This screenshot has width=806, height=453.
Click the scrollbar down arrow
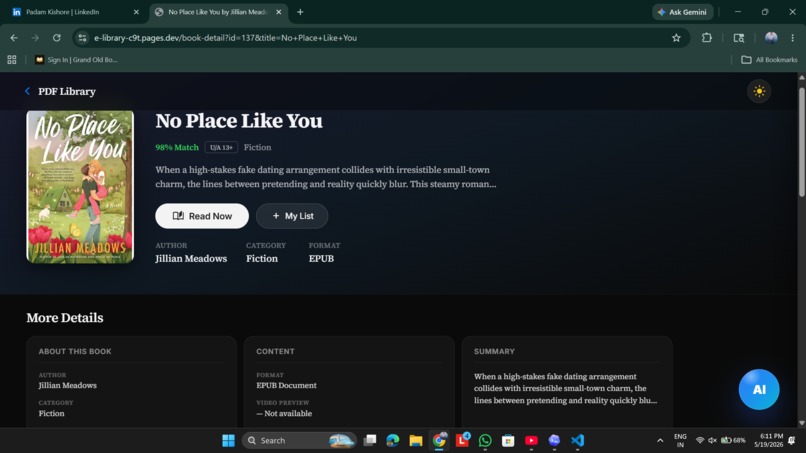pyautogui.click(x=801, y=423)
